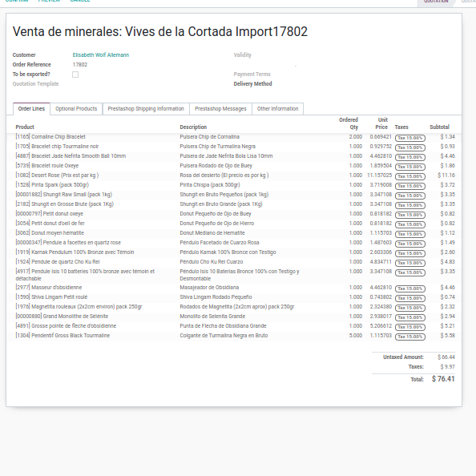Sort by the Product column header
Viewport: 476px width, 476px height.
tap(25, 127)
